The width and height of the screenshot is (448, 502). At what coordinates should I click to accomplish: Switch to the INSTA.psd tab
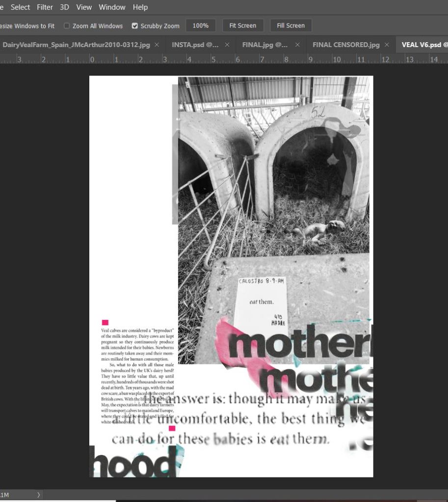coord(195,45)
